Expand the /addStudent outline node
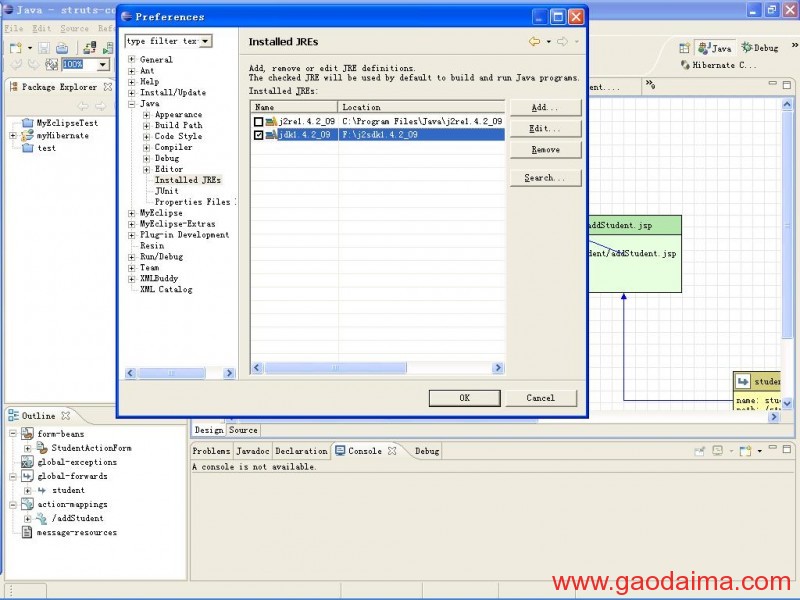 click(28, 518)
